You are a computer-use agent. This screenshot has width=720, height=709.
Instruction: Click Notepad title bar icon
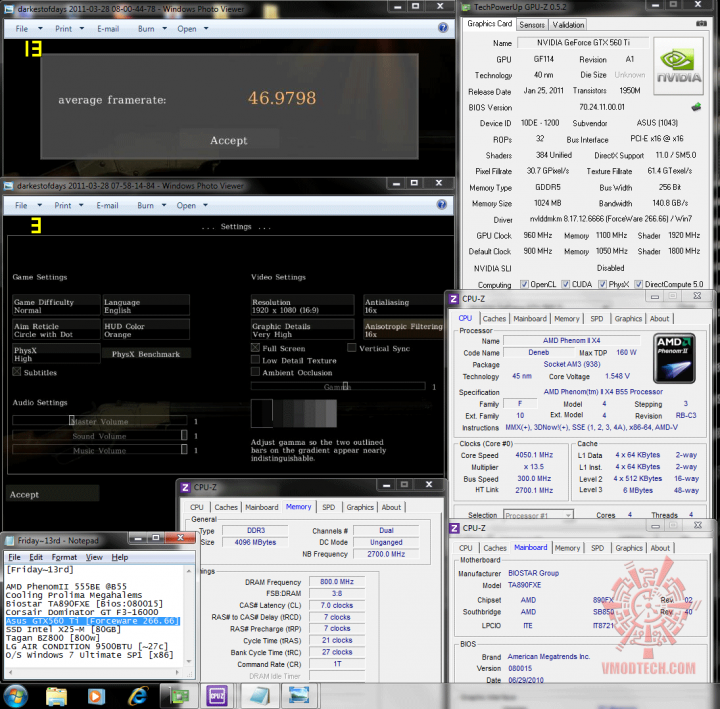click(x=10, y=540)
